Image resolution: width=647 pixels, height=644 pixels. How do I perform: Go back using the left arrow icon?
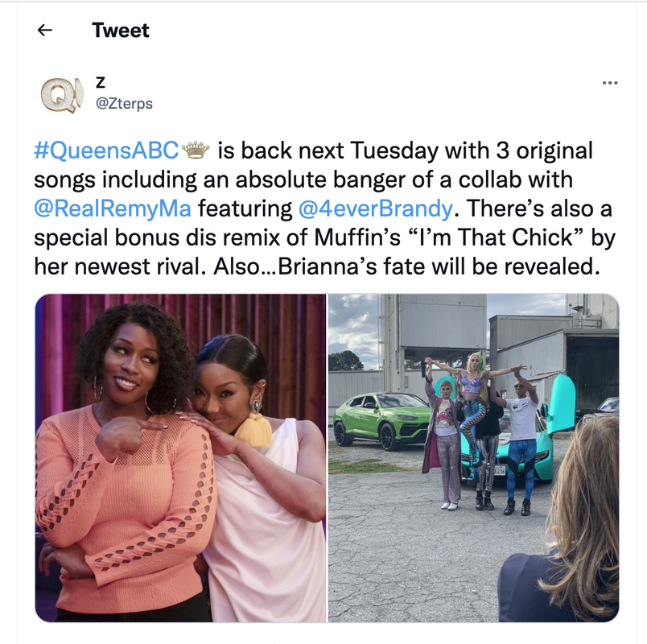point(44,30)
